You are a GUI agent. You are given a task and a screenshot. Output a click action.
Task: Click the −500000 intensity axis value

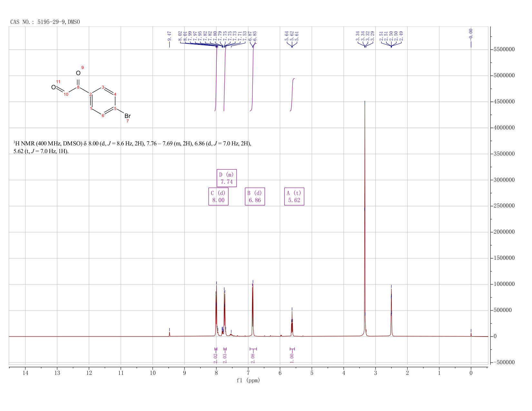504,362
